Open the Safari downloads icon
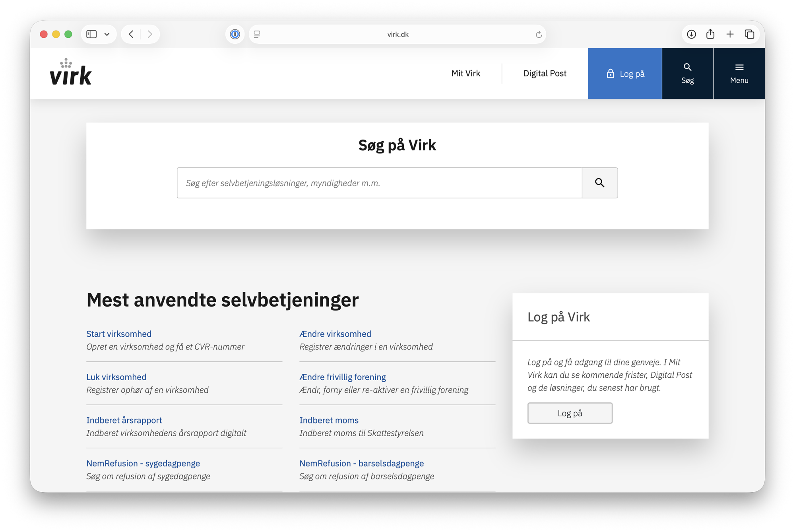The width and height of the screenshot is (795, 532). click(x=691, y=34)
